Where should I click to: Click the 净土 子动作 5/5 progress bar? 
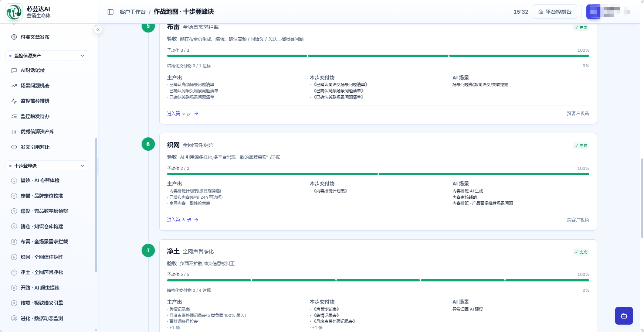tap(378, 280)
